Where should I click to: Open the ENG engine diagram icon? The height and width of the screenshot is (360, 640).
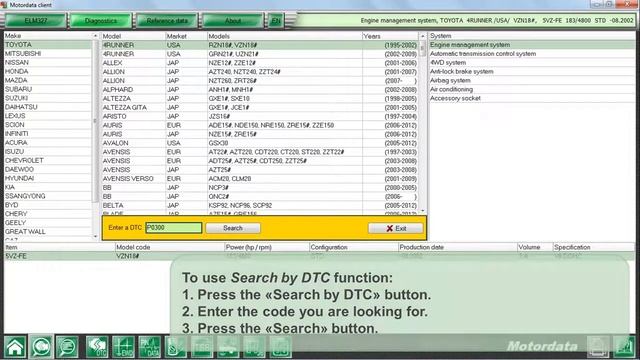(123, 347)
